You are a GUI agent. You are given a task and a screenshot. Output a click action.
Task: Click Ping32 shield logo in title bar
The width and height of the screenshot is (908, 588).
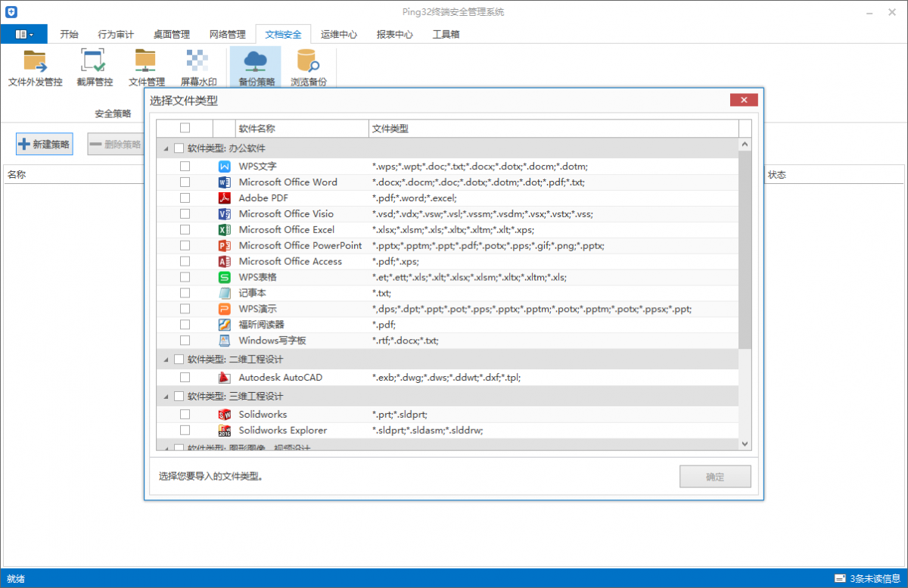(x=12, y=12)
